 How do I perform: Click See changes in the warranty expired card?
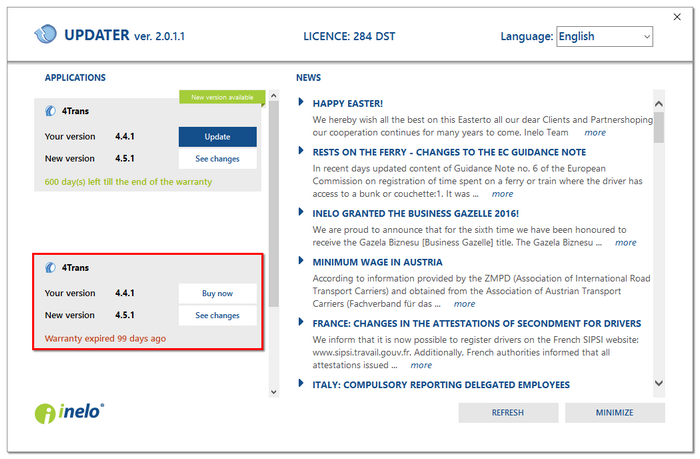click(x=217, y=315)
